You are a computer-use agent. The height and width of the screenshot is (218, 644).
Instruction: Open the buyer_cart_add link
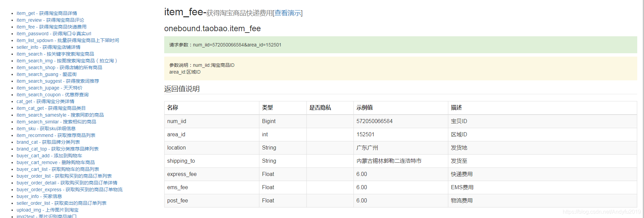(x=49, y=156)
